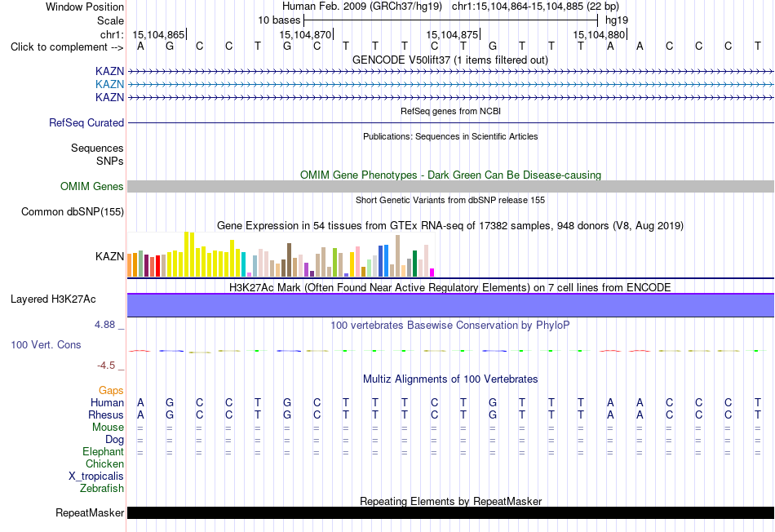The width and height of the screenshot is (775, 532).
Task: Click the 15,104,875 position marker
Action: [452, 34]
